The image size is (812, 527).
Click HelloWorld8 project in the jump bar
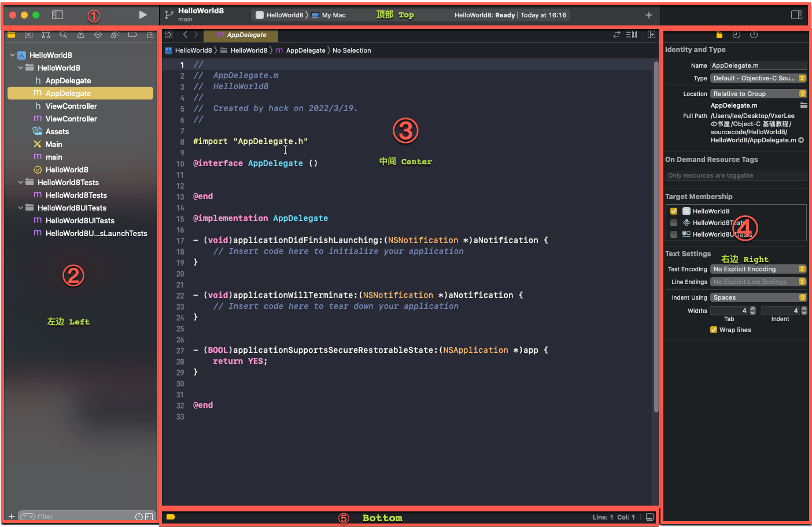(x=189, y=50)
